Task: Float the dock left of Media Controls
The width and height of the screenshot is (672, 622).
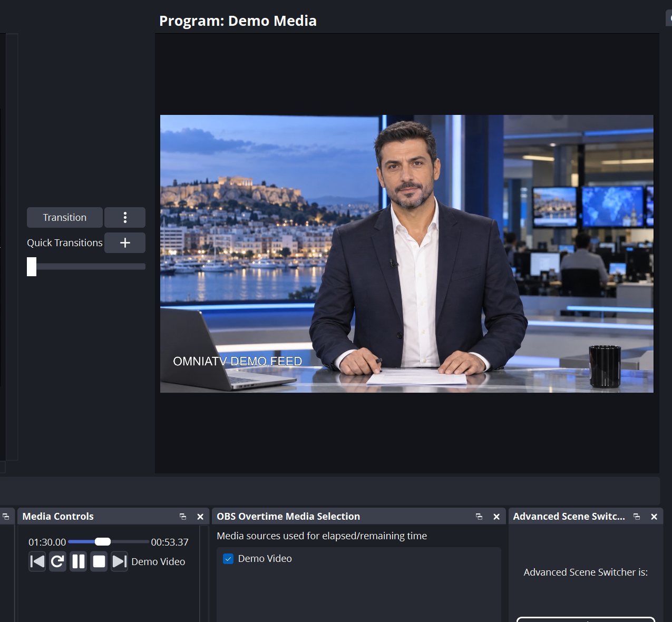Action: tap(6, 517)
